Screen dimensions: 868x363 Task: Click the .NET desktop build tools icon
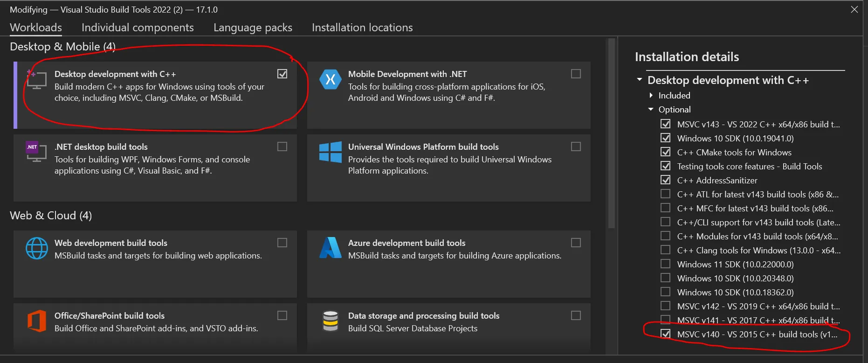tap(36, 151)
